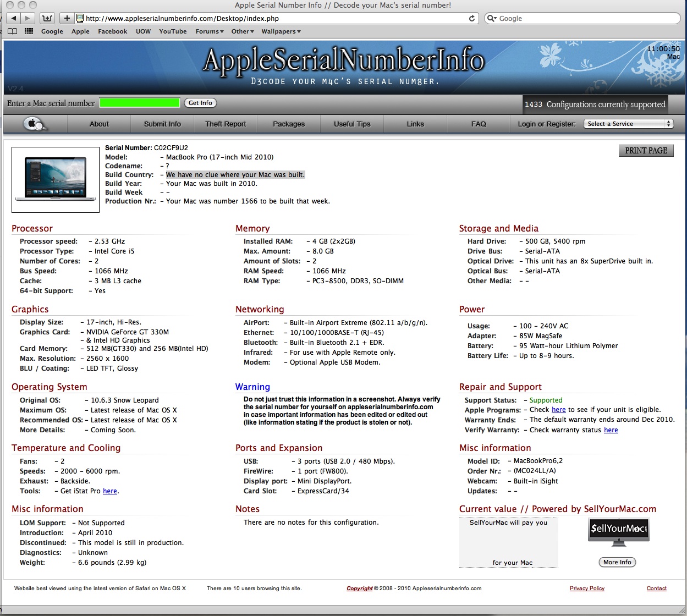Click the MacBook Pro product thumbnail
This screenshot has width=687, height=616.
pyautogui.click(x=56, y=179)
